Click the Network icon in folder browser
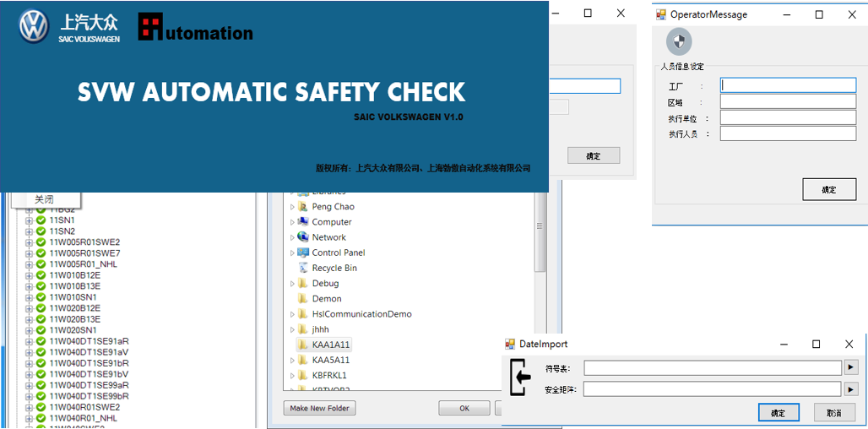 [x=303, y=237]
